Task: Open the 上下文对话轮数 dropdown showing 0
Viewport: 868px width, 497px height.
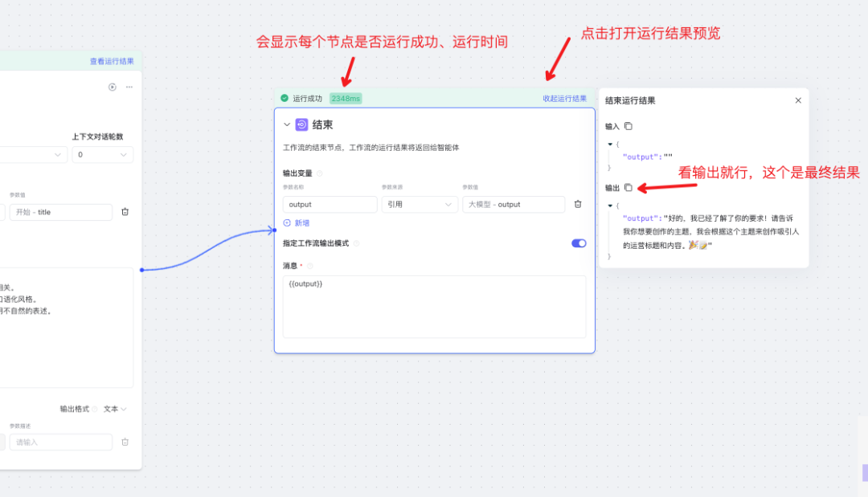Action: pos(102,154)
